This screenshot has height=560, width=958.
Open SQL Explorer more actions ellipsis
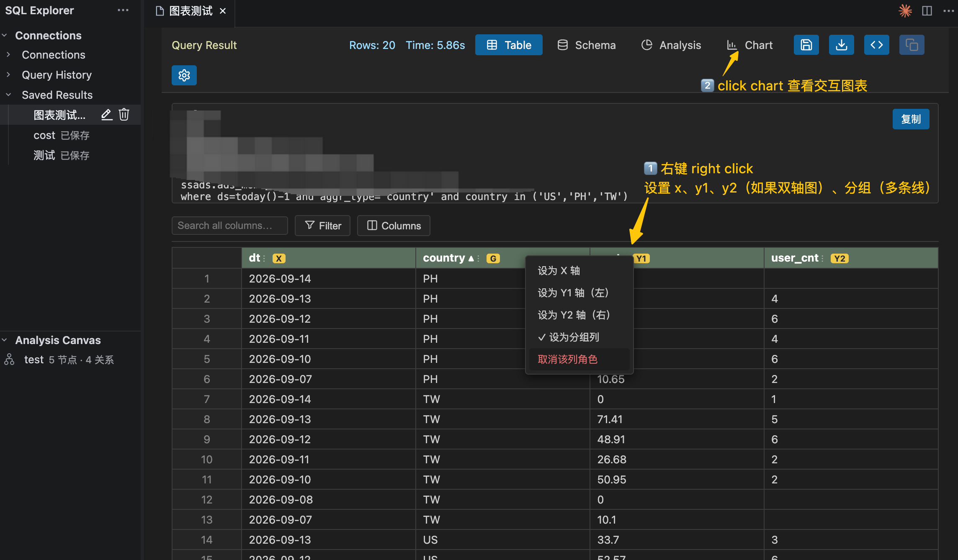(123, 10)
